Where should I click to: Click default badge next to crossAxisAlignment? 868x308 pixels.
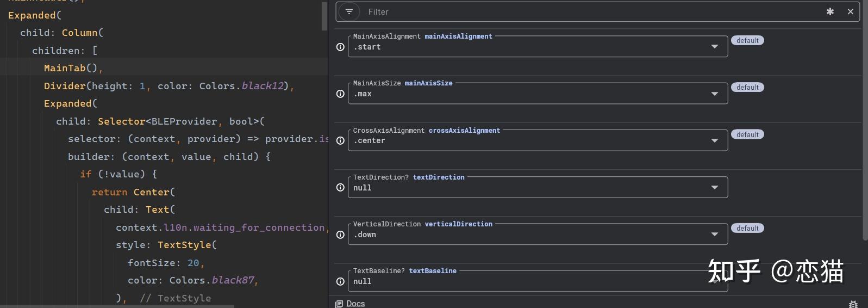click(x=747, y=134)
